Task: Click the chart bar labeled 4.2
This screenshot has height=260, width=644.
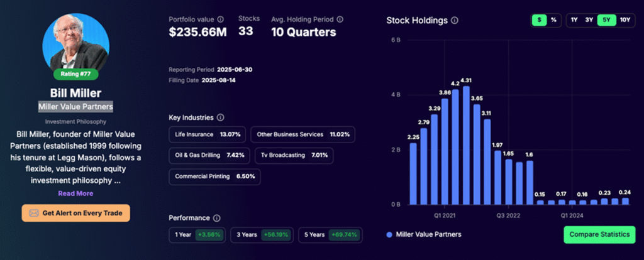Action: (455, 147)
